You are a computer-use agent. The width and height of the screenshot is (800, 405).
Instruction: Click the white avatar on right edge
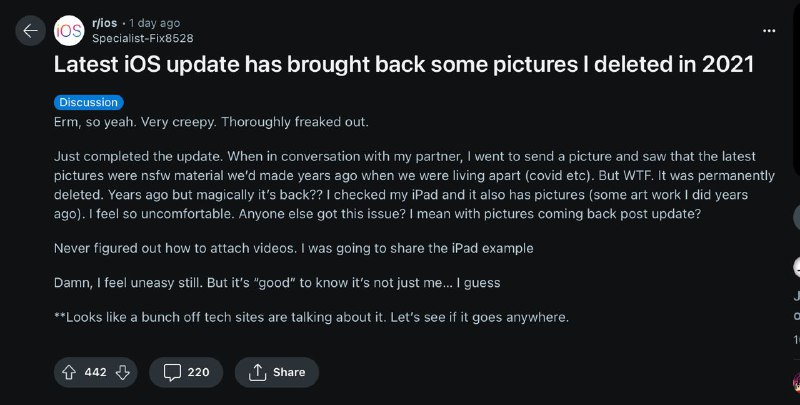pos(797,267)
